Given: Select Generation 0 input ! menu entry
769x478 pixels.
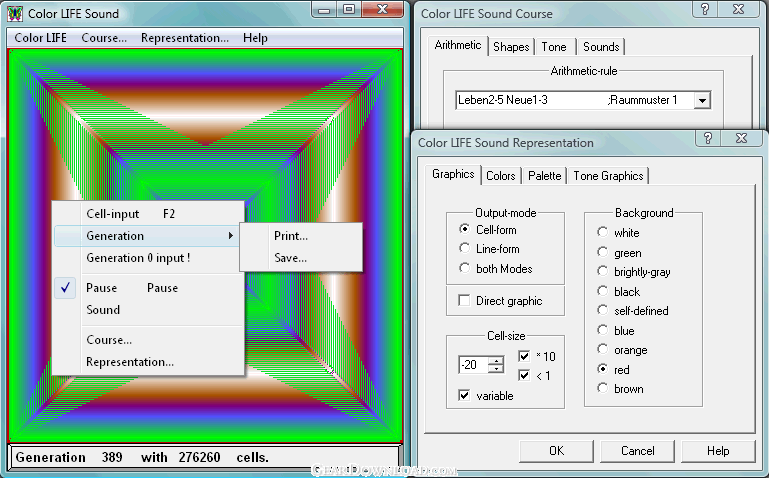Looking at the screenshot, I should coord(148,258).
